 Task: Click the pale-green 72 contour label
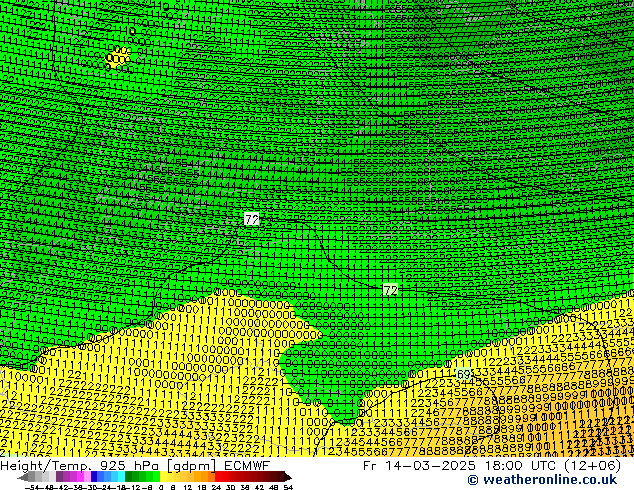point(390,290)
